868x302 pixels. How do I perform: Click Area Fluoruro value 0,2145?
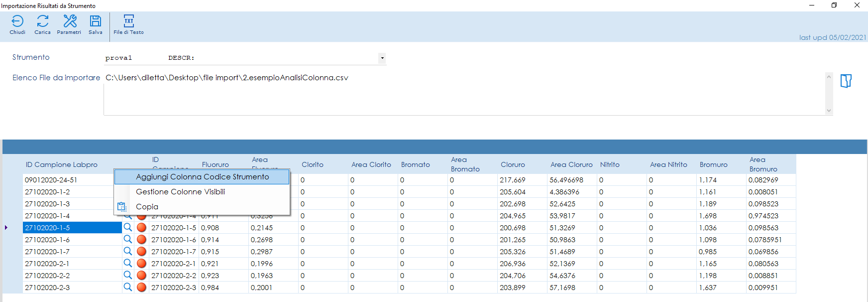pyautogui.click(x=273, y=228)
